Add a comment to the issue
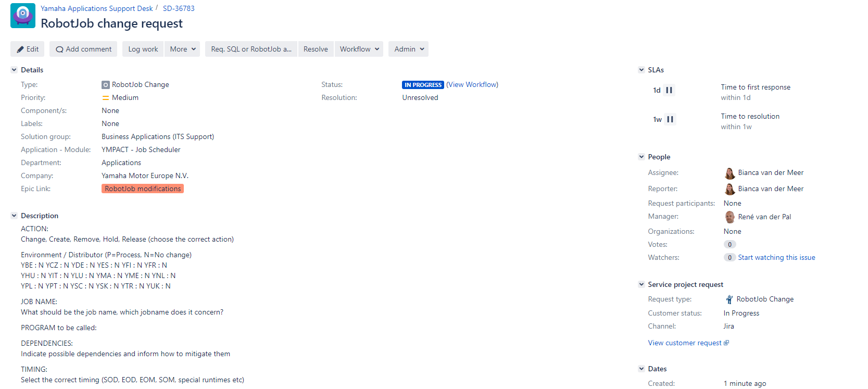Image resolution: width=868 pixels, height=389 pixels. click(x=84, y=49)
